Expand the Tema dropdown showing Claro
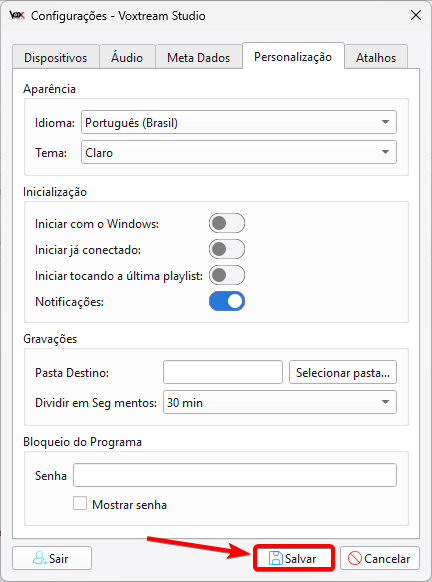432x582 pixels. (239, 152)
